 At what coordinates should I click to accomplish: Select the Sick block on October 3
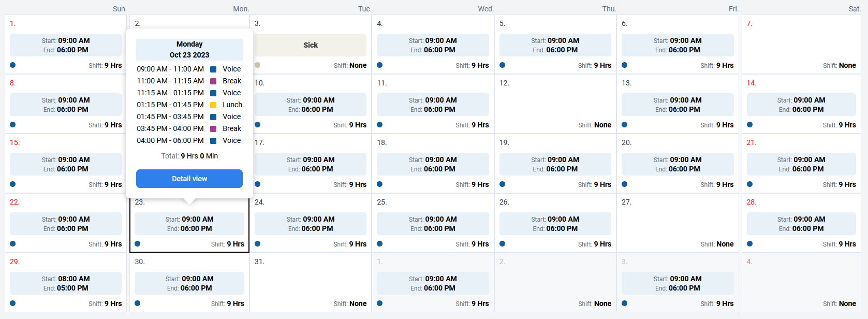[x=311, y=45]
